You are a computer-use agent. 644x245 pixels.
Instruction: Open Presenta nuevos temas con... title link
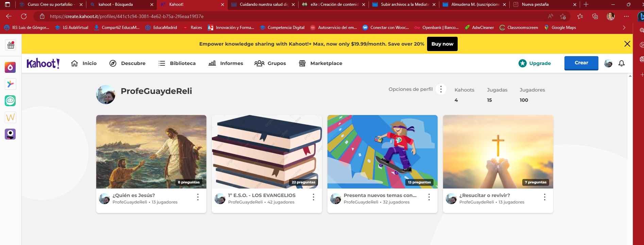(380, 195)
